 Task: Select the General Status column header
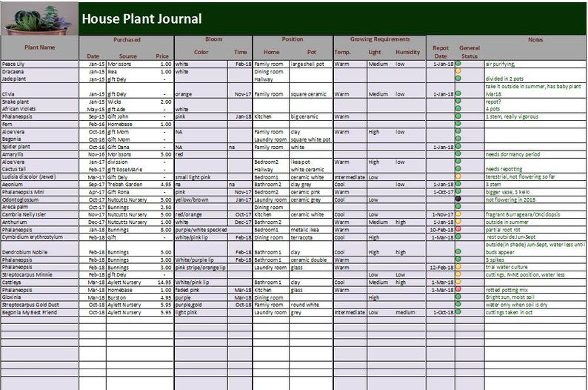click(470, 52)
